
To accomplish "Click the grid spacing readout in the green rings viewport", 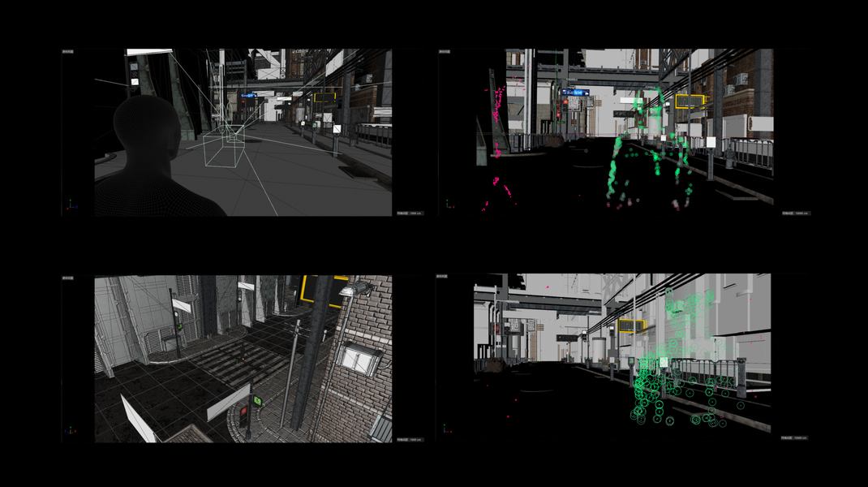I will [x=794, y=437].
